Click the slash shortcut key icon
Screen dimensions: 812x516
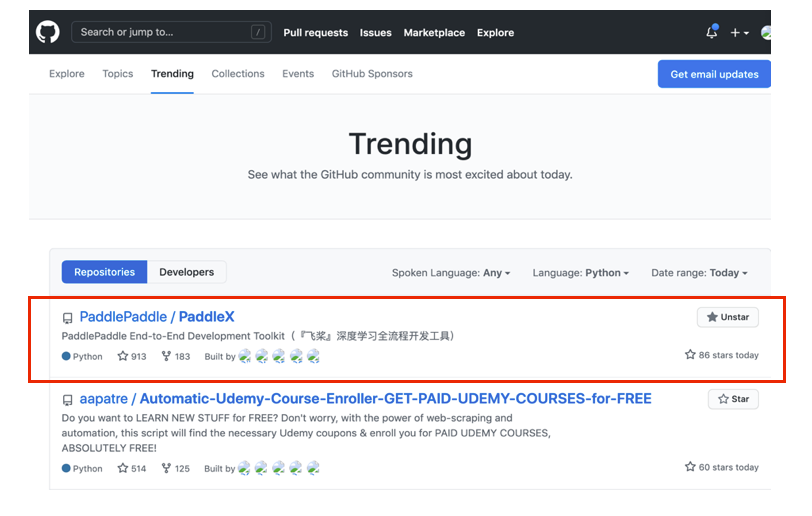click(x=258, y=32)
